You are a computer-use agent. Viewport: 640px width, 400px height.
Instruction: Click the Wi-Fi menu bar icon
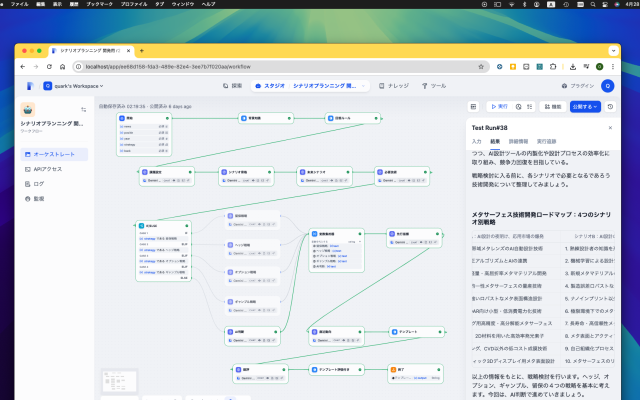(x=511, y=4)
